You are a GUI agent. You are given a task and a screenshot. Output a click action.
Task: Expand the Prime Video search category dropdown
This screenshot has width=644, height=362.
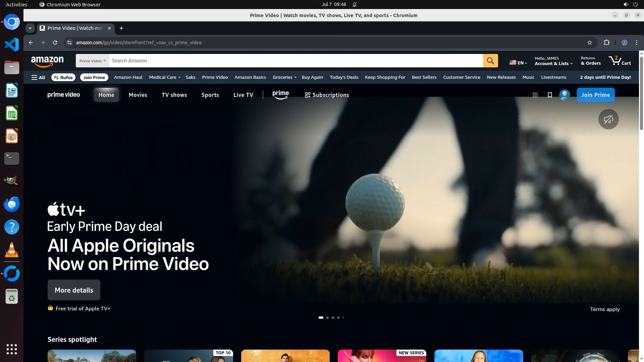pyautogui.click(x=92, y=61)
